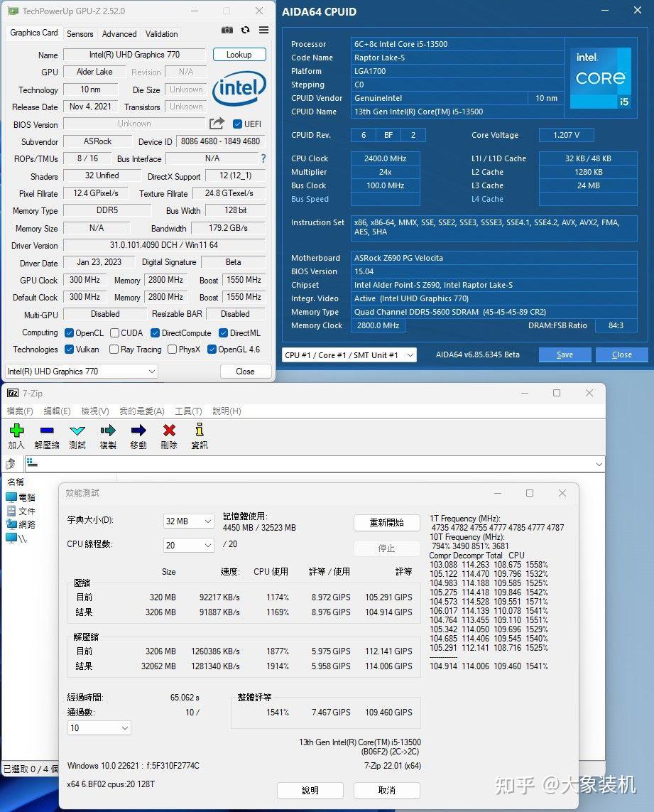654x812 pixels.
Task: Toggle the OpenGL 4.6 checkbox
Action: tap(212, 349)
